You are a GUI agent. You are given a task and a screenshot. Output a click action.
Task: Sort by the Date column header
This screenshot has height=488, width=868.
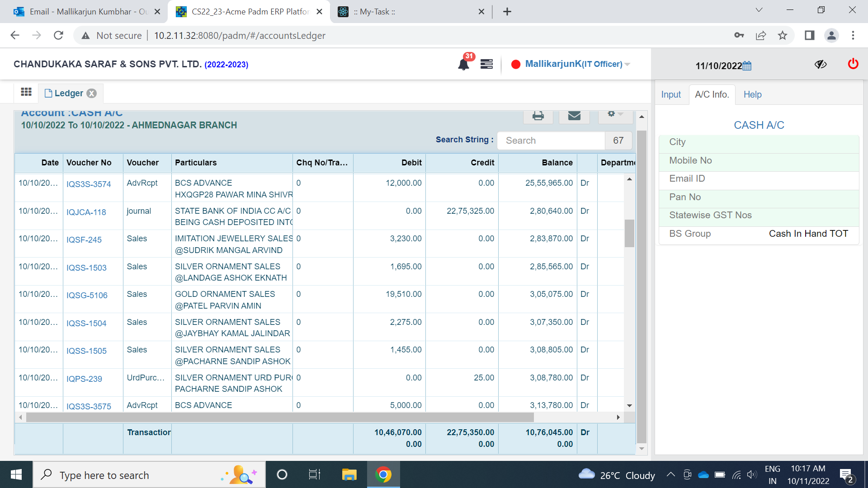click(39, 163)
